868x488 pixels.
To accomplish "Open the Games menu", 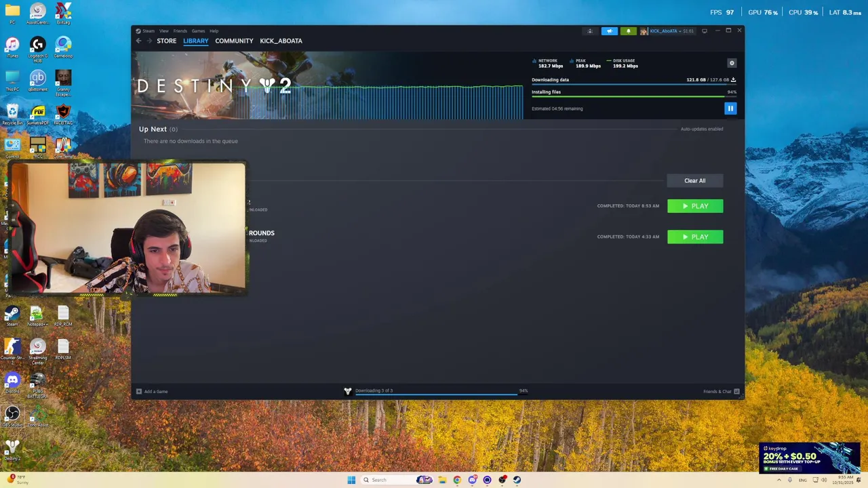I will (x=198, y=31).
